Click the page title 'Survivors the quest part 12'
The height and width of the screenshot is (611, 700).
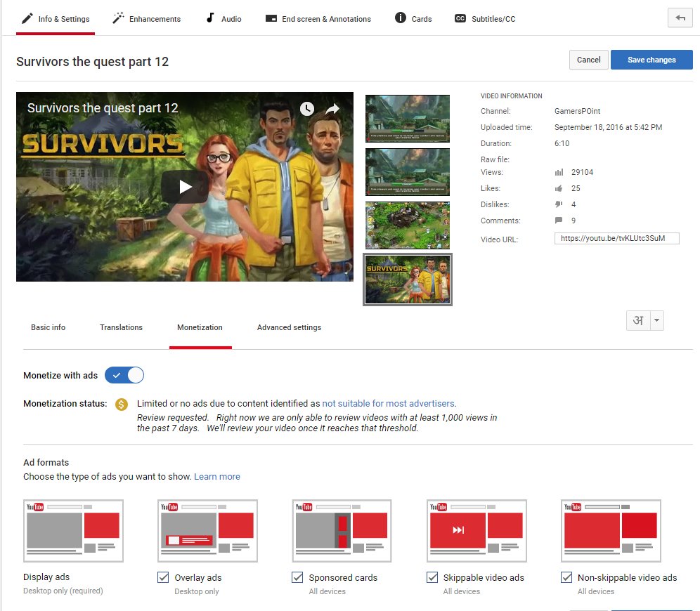pyautogui.click(x=92, y=62)
